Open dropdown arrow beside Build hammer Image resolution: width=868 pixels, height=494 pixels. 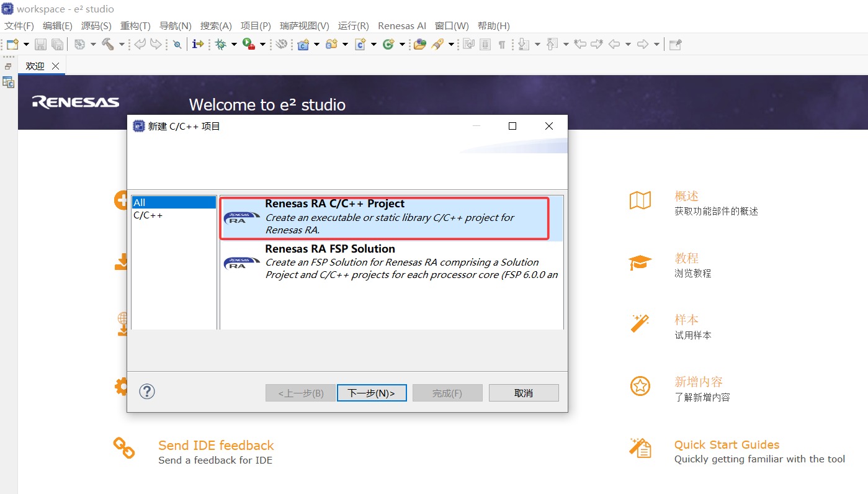(122, 44)
